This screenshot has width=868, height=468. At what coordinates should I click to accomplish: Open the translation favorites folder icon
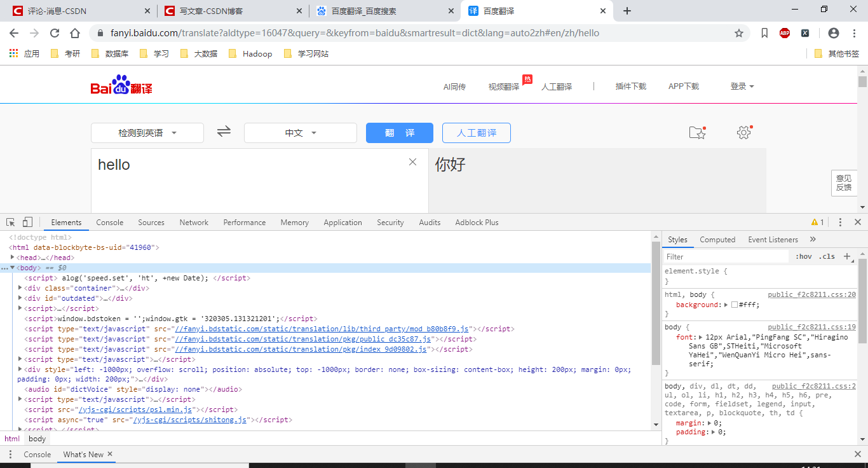(x=698, y=132)
